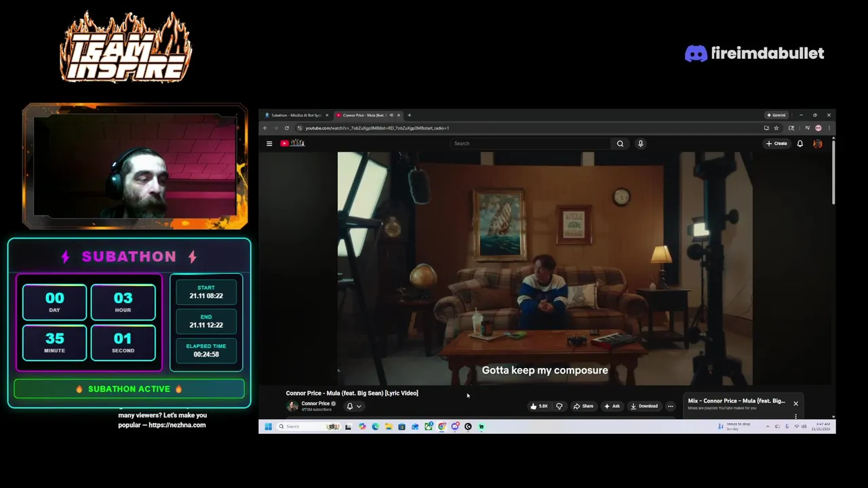Close the Subathon tab
Screen dimensions: 868x488
click(x=327, y=115)
